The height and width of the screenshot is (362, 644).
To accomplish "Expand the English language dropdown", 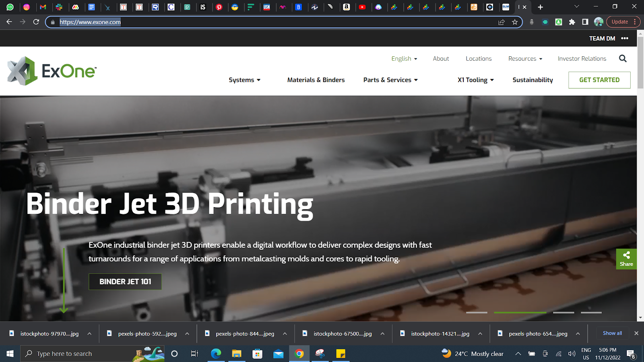I will coord(404,59).
